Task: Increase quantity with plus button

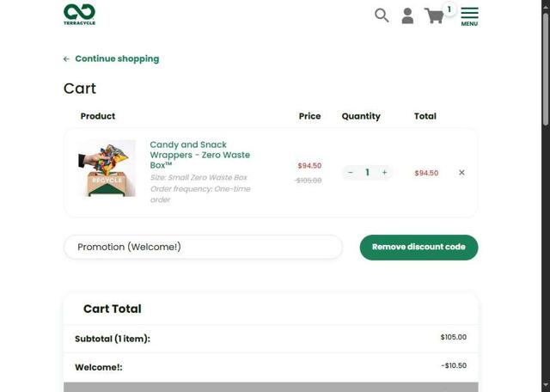Action: coord(384,173)
